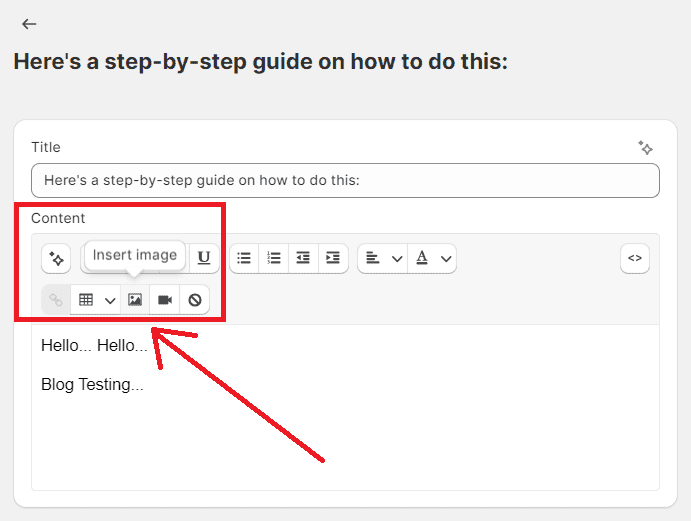
Task: Decrease text indent (outdent)
Action: (x=303, y=258)
